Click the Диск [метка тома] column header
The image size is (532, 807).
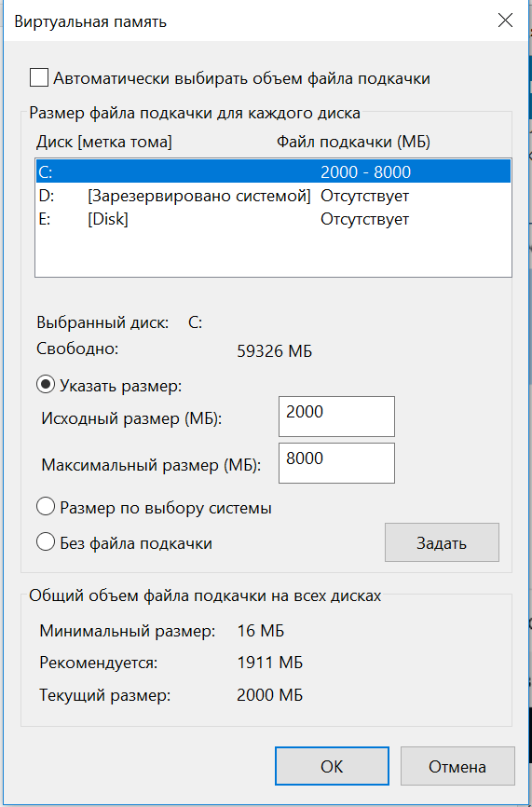(104, 142)
